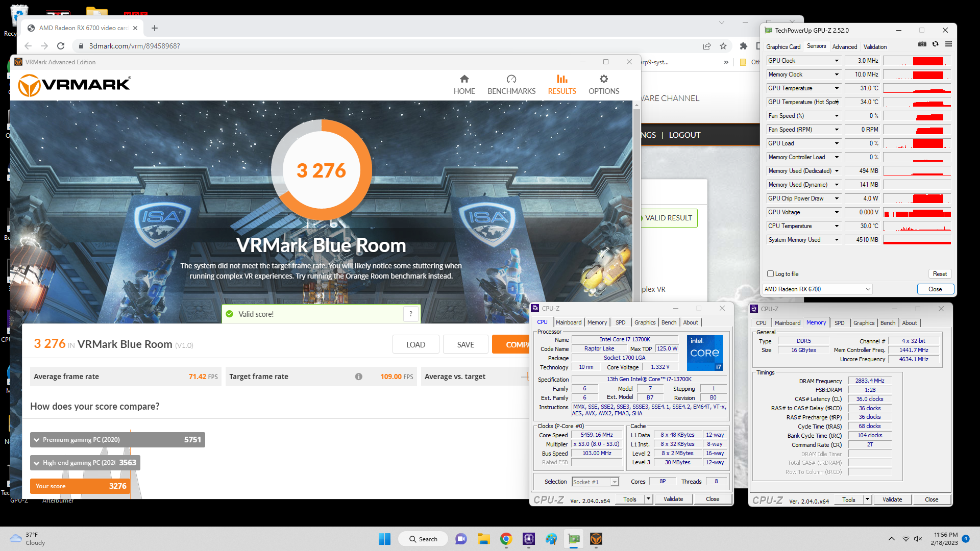Viewport: 980px width, 551px height.
Task: Click the System Memory Used graph
Action: pyautogui.click(x=917, y=240)
